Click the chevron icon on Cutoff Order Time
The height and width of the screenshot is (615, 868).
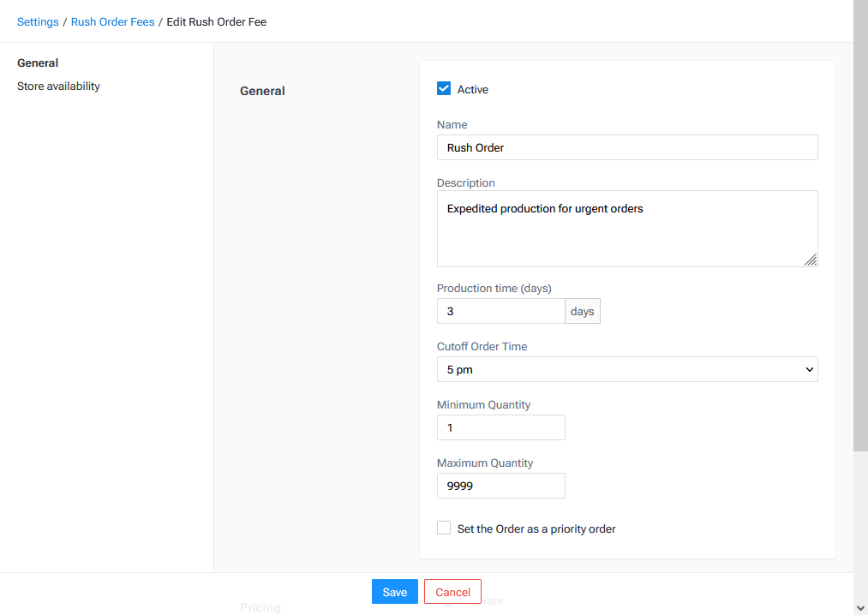click(808, 369)
